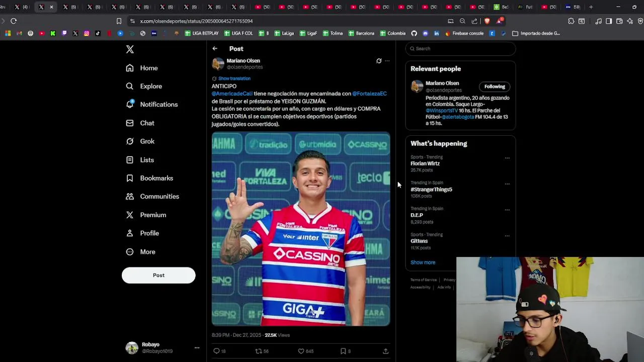Open the Twitch bookmark icon
Image resolution: width=644 pixels, height=362 pixels.
tap(64, 33)
